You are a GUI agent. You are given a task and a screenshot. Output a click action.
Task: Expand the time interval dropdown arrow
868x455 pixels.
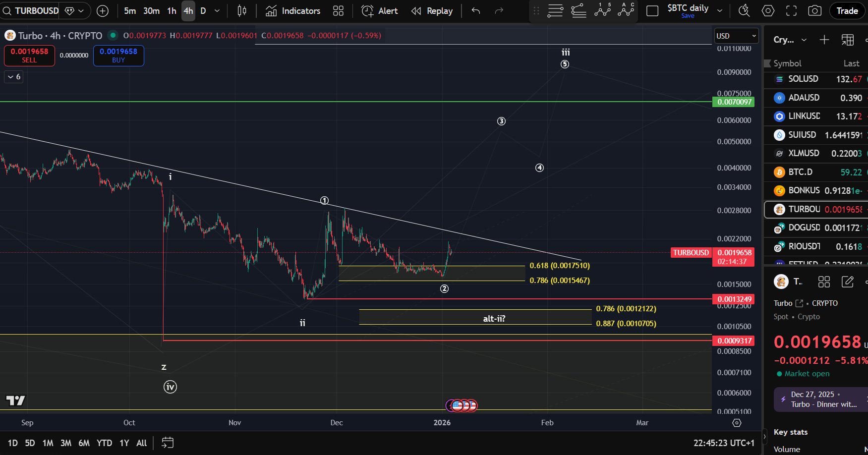[217, 11]
